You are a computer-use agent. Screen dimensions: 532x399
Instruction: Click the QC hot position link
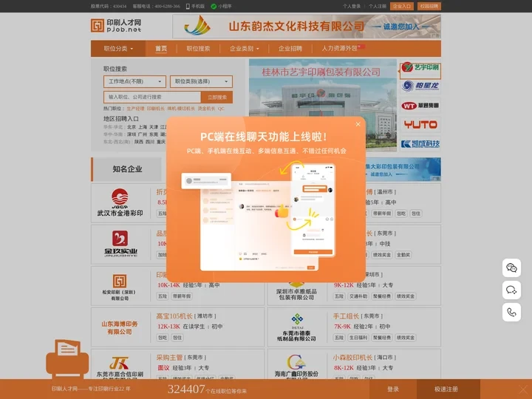[x=221, y=109]
